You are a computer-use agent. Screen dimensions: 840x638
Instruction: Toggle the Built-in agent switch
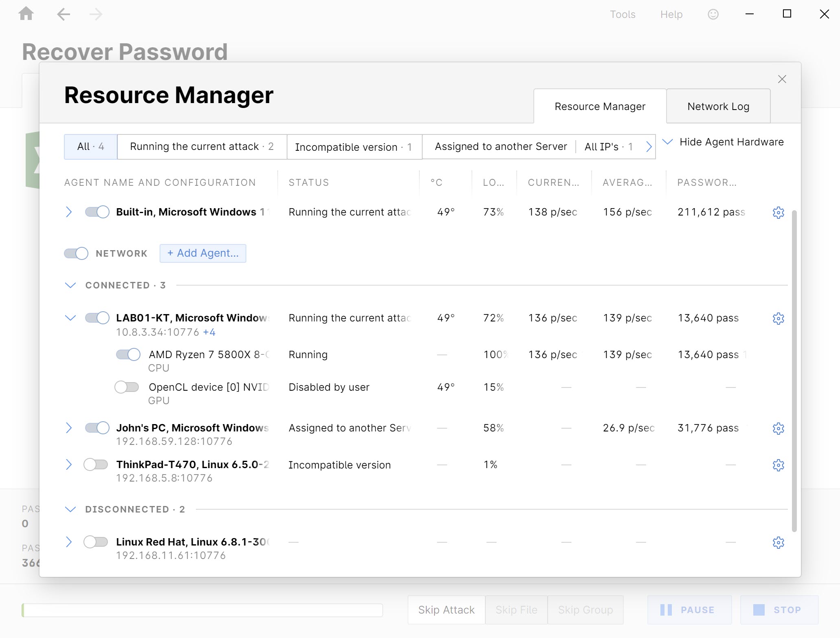[x=97, y=212]
